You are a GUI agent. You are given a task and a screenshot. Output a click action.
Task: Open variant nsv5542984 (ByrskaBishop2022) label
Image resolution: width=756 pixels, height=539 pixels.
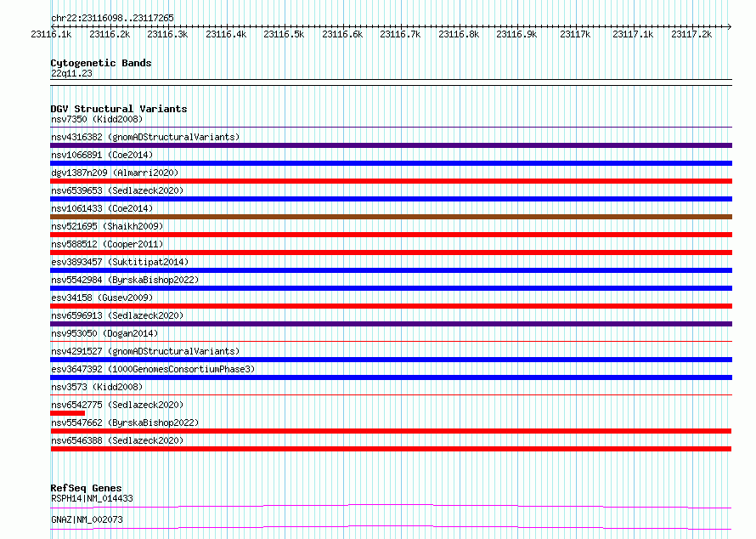tap(125, 280)
